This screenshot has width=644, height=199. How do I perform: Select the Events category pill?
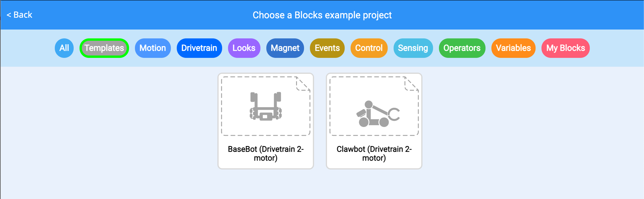pos(327,48)
